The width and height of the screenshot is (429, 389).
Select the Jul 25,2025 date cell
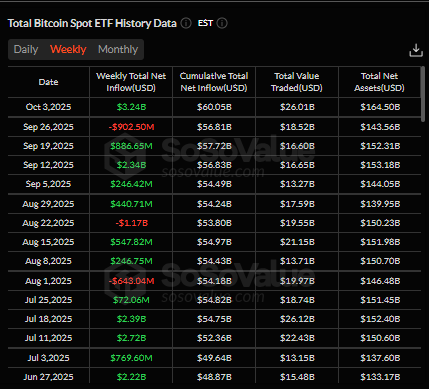click(x=49, y=300)
